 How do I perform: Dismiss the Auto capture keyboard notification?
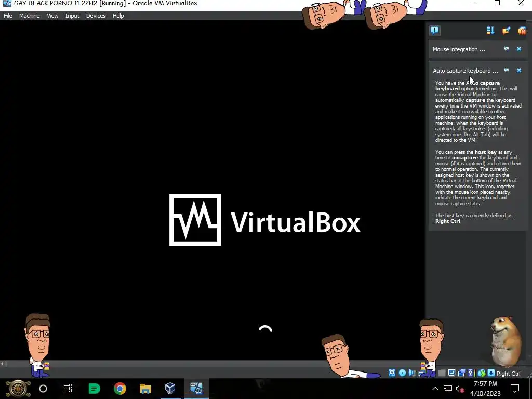519,70
